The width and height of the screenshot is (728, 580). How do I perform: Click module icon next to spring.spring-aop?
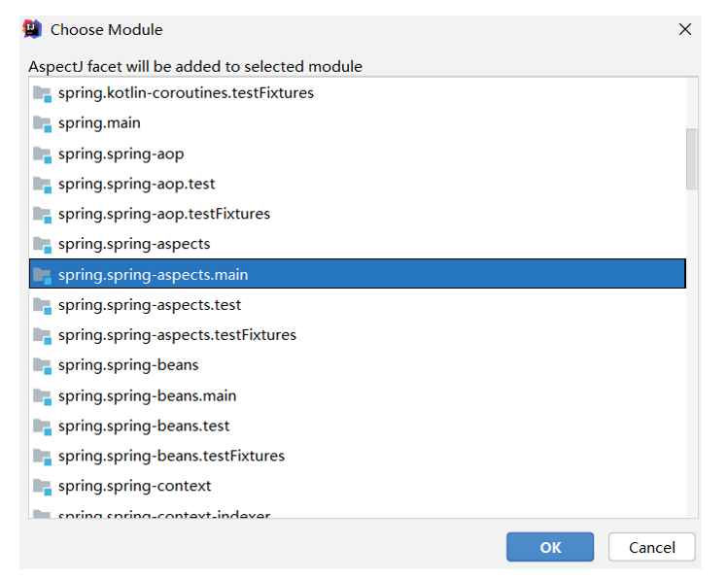click(42, 154)
